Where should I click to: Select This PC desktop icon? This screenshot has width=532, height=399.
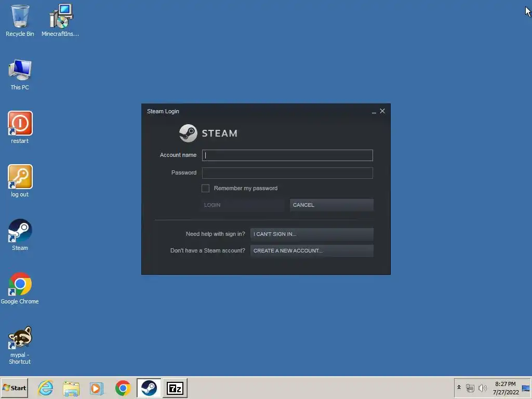pos(20,75)
